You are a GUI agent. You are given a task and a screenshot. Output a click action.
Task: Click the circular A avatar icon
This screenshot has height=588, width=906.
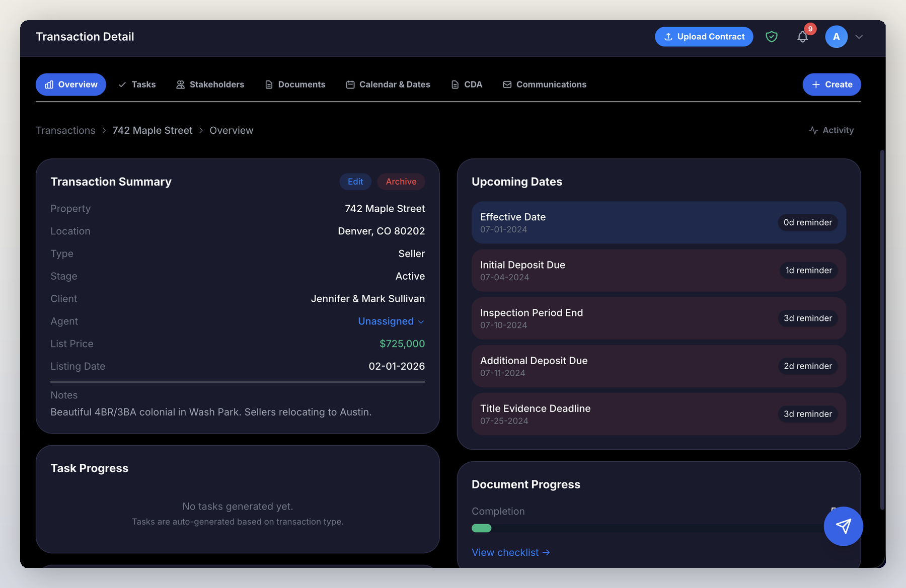tap(836, 36)
